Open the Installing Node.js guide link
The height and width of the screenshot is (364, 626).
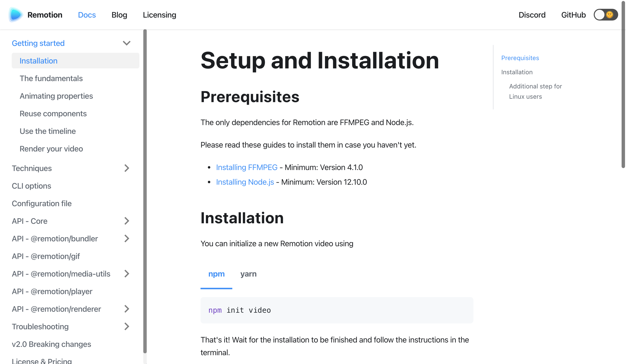click(245, 182)
